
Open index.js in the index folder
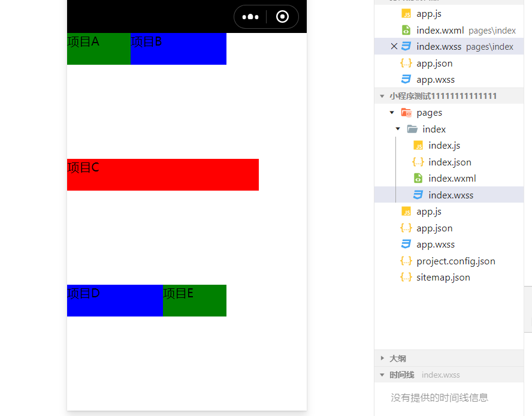449,145
